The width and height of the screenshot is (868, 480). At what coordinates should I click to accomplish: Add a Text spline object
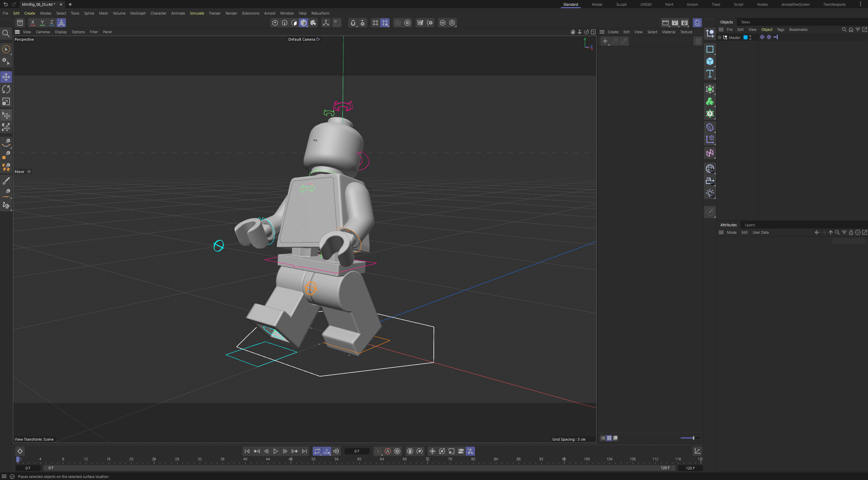[710, 74]
